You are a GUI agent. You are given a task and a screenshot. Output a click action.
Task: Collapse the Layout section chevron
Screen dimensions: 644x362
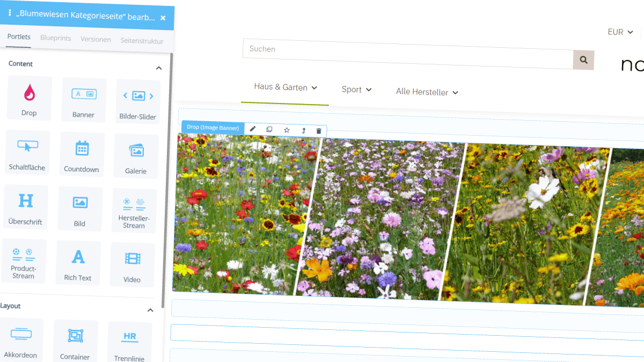[150, 310]
